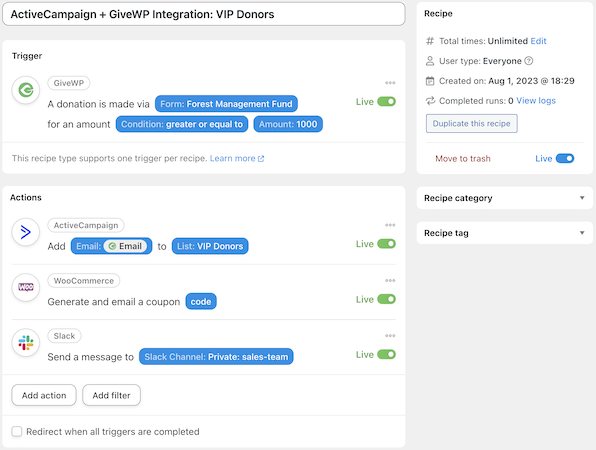Click the Add action button

point(44,395)
